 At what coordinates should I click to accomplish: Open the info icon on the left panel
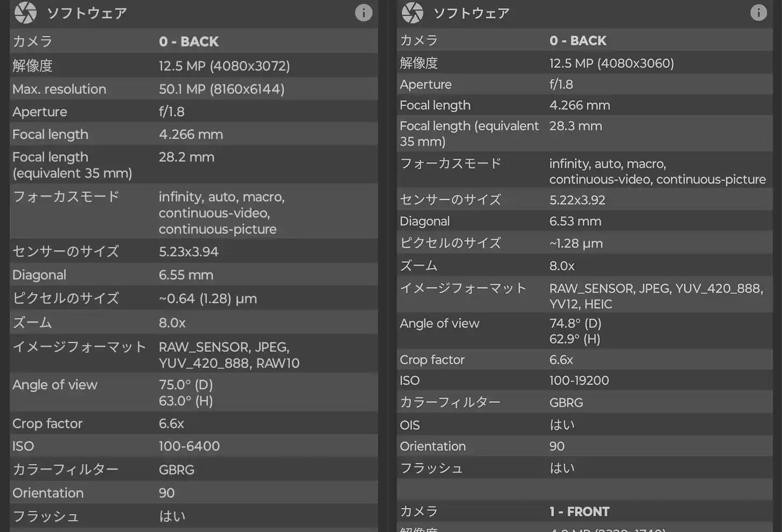[364, 12]
